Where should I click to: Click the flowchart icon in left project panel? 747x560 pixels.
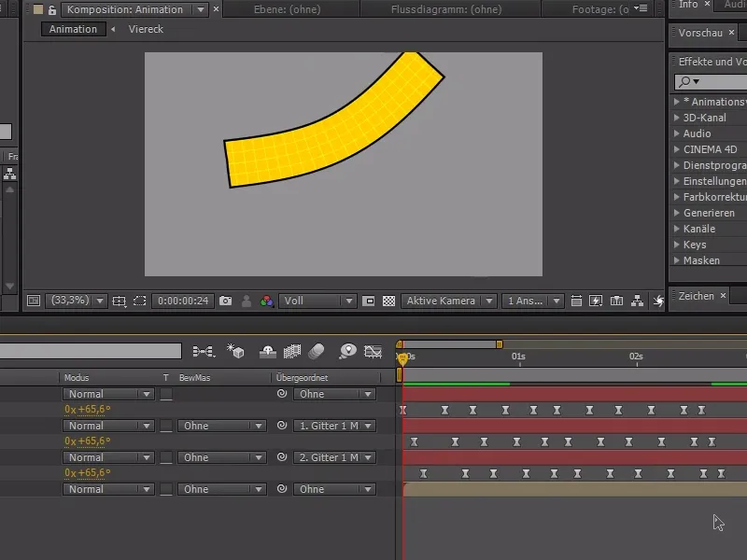coord(9,174)
